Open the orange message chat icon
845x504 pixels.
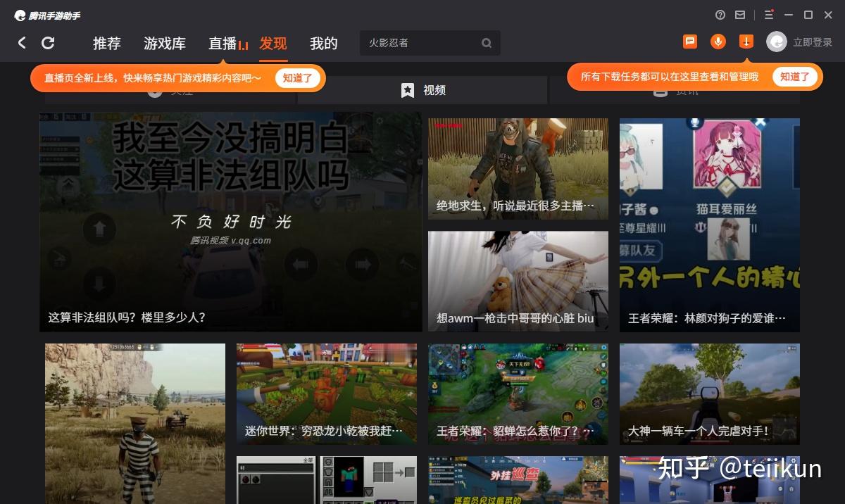[690, 42]
